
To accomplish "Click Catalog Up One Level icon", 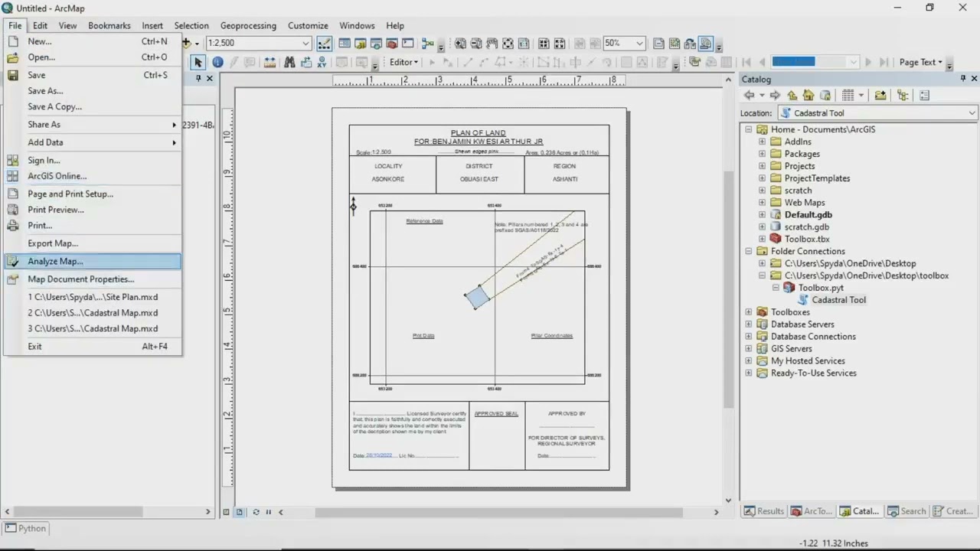I will click(792, 95).
